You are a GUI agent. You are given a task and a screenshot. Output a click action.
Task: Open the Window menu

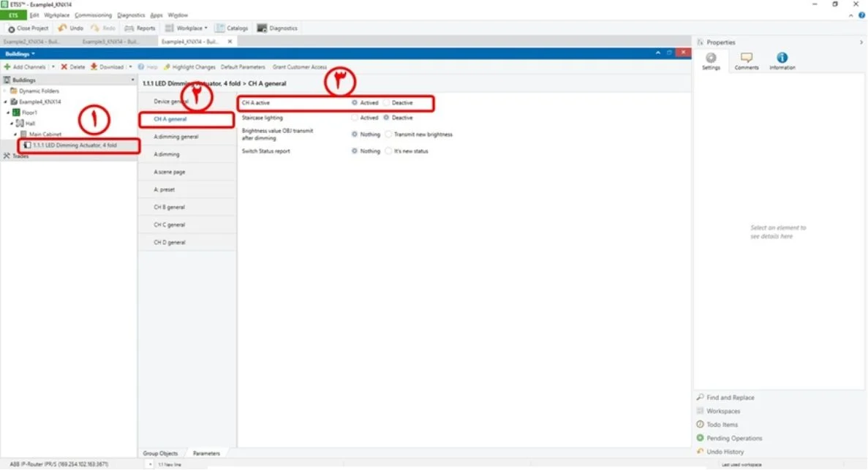coord(178,15)
